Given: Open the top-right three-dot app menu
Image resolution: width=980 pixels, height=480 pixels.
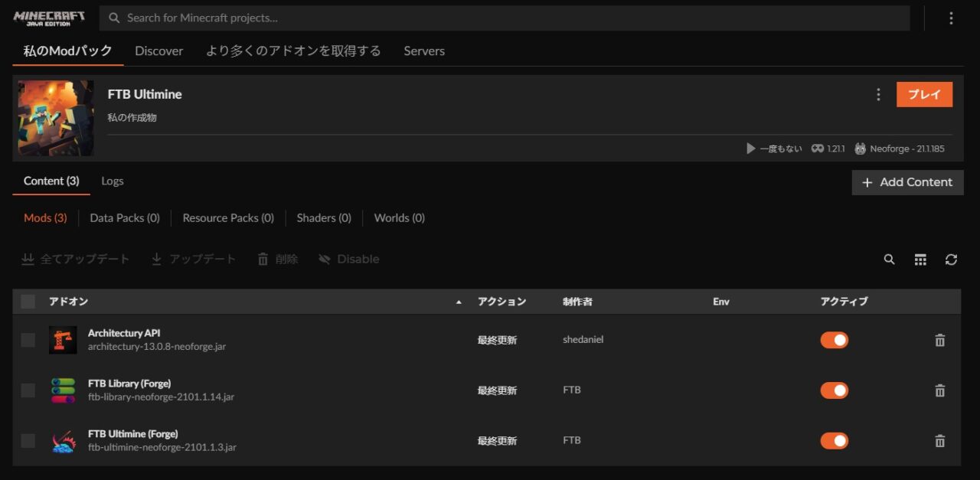Looking at the screenshot, I should 951,18.
